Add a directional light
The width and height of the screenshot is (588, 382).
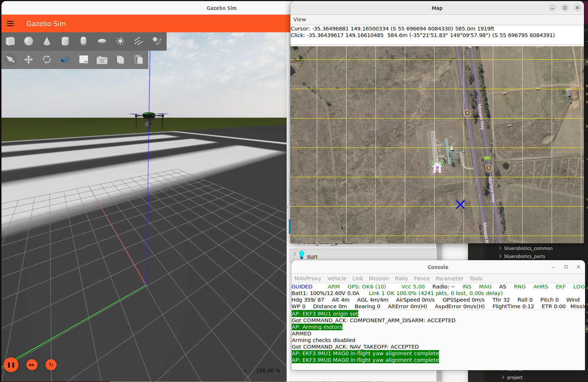tap(139, 41)
